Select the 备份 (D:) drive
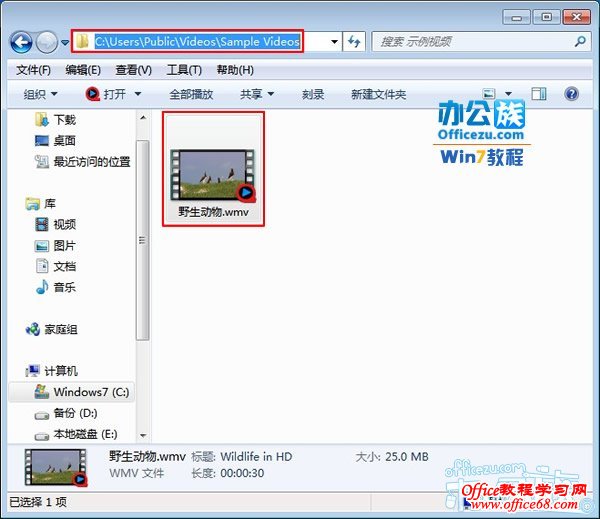The image size is (600, 519). click(x=66, y=413)
